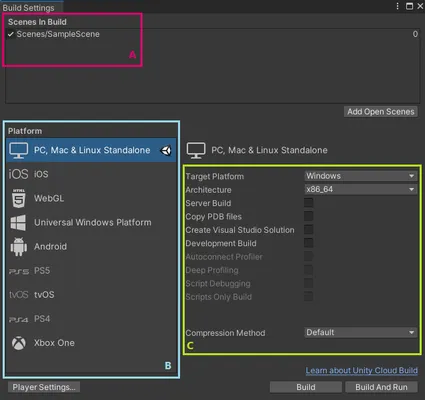Click the Build button
Image resolution: width=425 pixels, height=400 pixels.
pyautogui.click(x=306, y=387)
